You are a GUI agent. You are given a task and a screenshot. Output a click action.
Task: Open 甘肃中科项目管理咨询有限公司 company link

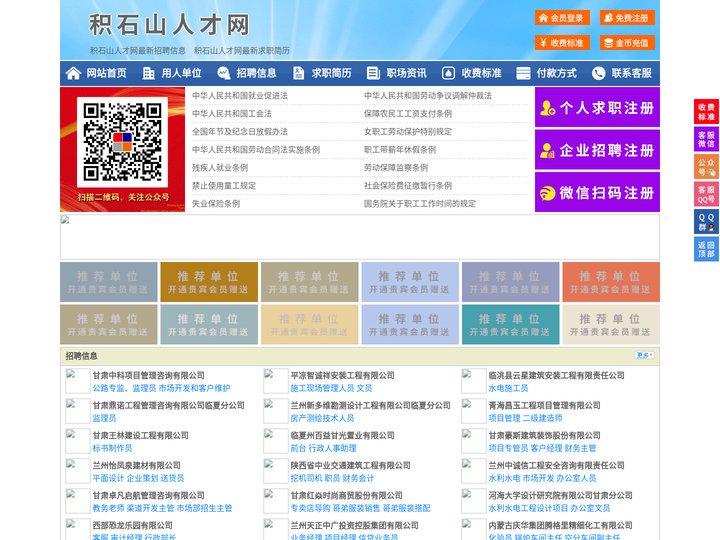[149, 375]
